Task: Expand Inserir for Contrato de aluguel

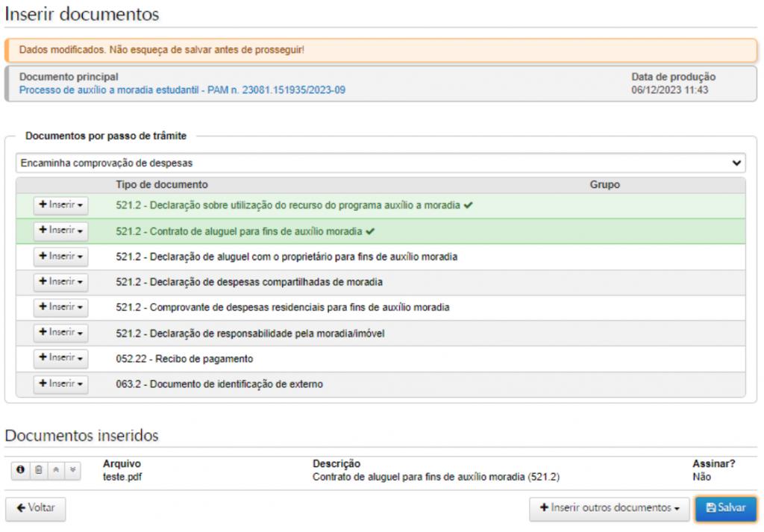Action: point(60,231)
